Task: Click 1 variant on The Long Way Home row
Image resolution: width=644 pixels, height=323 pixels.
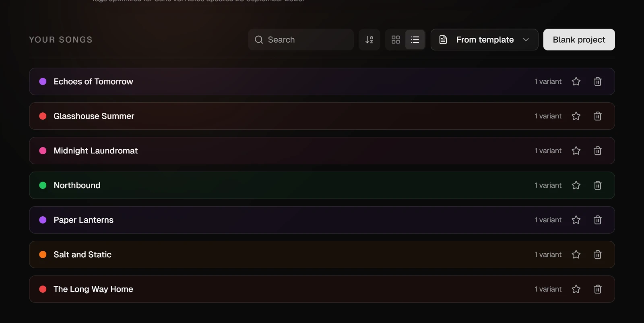Action: [548, 289]
